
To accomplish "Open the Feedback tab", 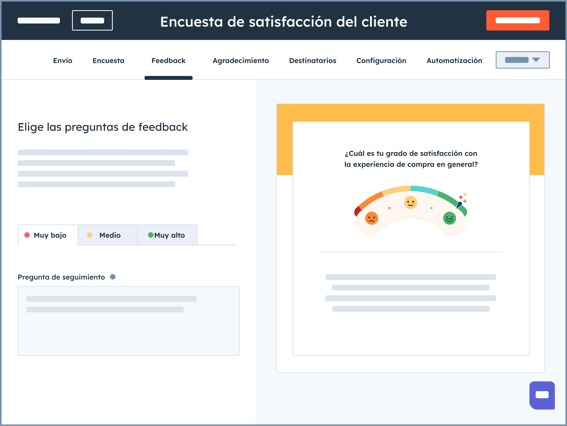I will pyautogui.click(x=169, y=61).
